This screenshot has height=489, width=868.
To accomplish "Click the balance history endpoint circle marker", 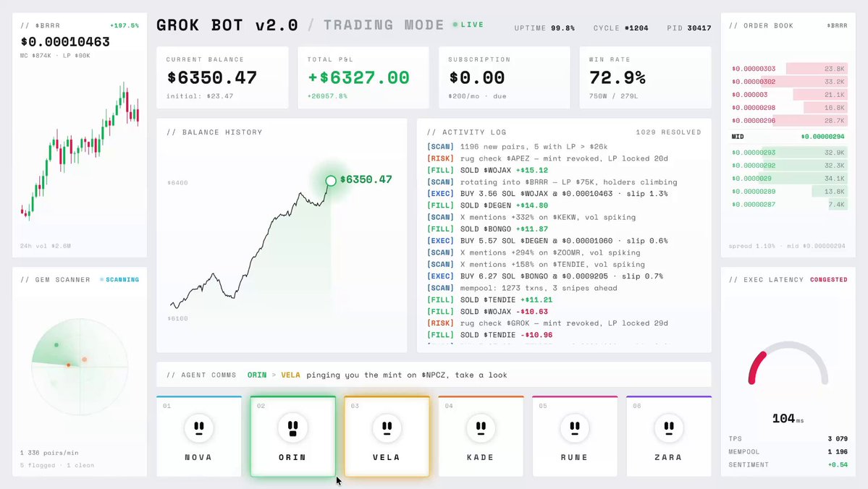I will tap(331, 180).
